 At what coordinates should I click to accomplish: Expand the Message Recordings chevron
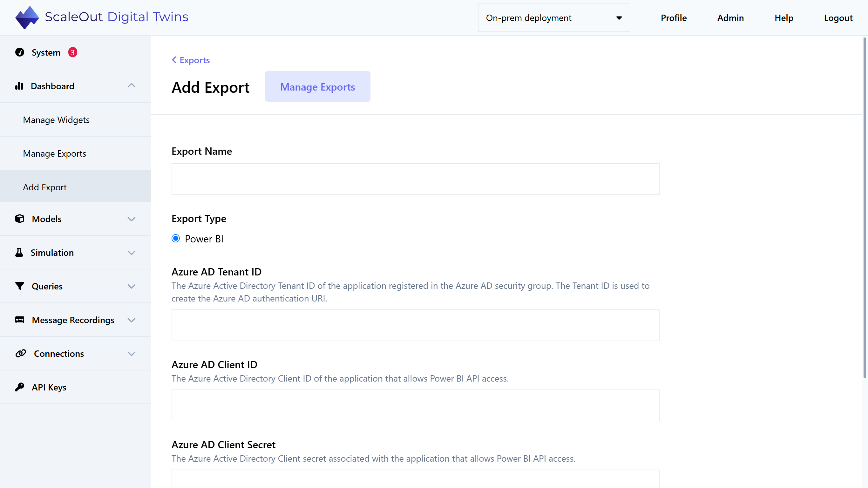pos(132,320)
